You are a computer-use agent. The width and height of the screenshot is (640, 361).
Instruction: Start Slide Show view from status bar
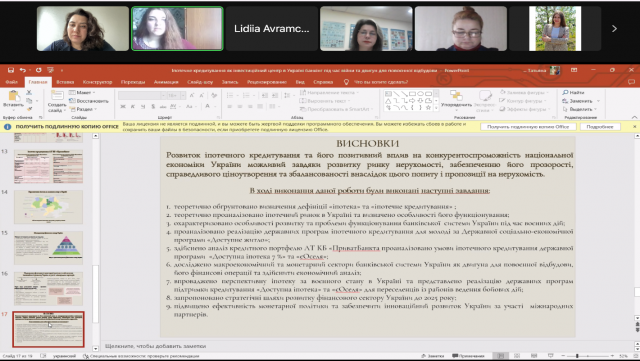point(550,356)
